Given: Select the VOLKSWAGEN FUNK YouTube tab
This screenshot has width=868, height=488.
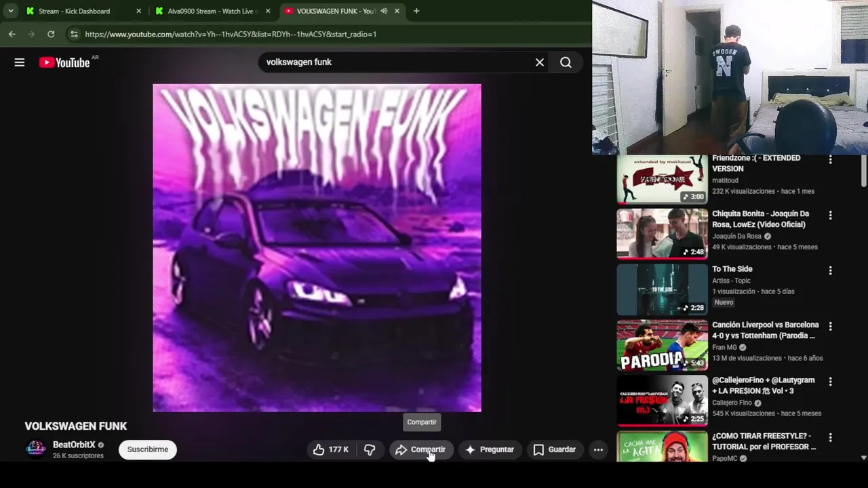Looking at the screenshot, I should click(336, 11).
